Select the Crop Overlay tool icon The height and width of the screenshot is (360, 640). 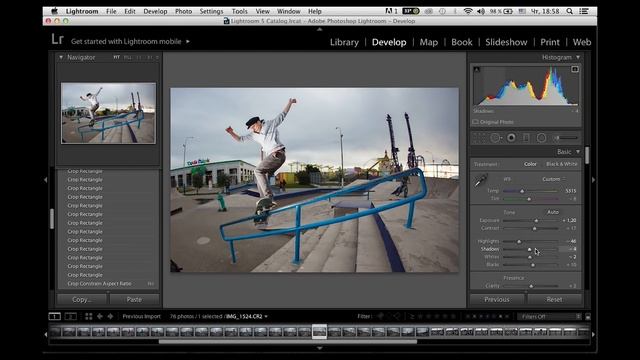coord(479,138)
